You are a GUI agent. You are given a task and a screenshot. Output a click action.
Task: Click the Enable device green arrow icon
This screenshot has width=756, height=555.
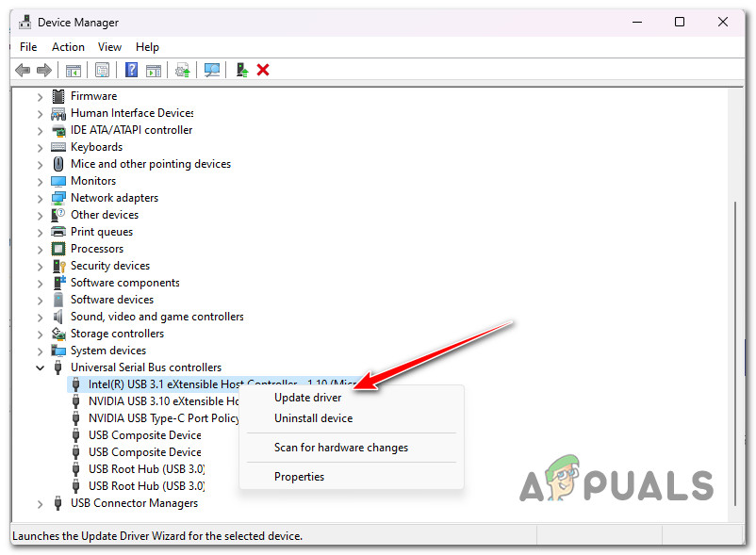point(241,71)
